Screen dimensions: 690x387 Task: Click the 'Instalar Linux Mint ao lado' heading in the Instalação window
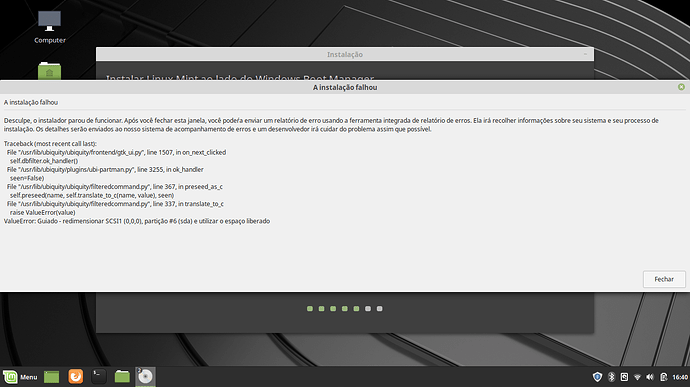click(x=240, y=77)
